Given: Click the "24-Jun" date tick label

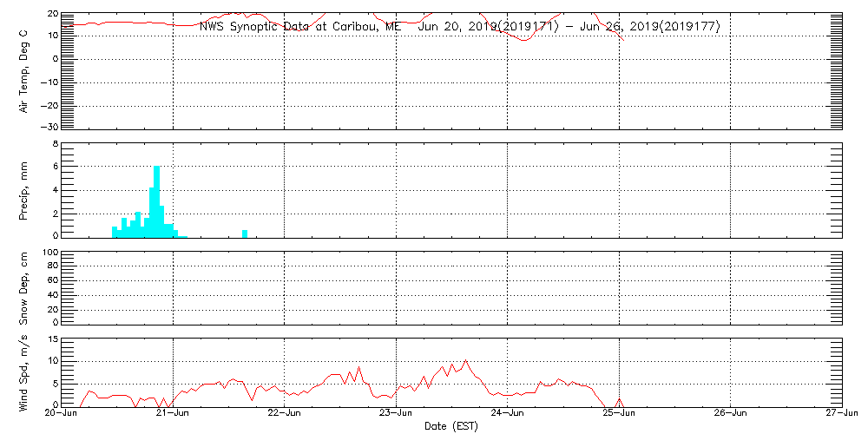Looking at the screenshot, I should click(508, 415).
